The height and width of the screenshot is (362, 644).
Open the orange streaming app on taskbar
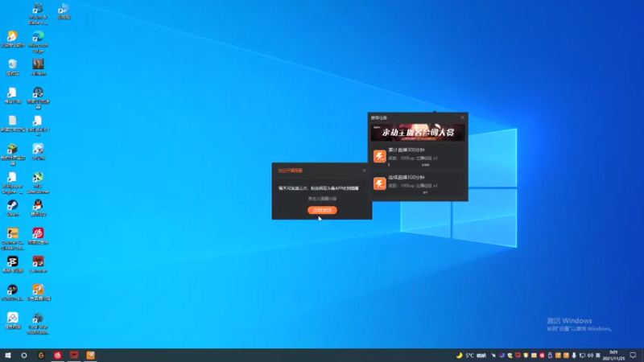(x=90, y=355)
